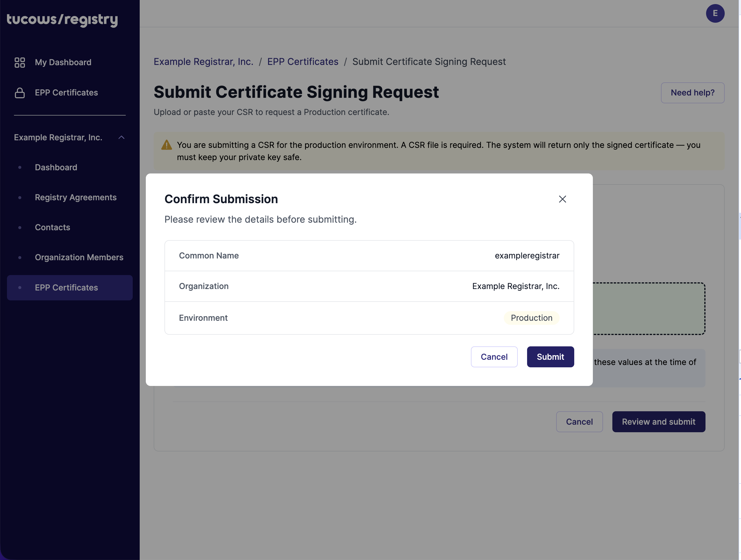The image size is (741, 560).
Task: Click the Confirm Submission heading
Action: (221, 199)
